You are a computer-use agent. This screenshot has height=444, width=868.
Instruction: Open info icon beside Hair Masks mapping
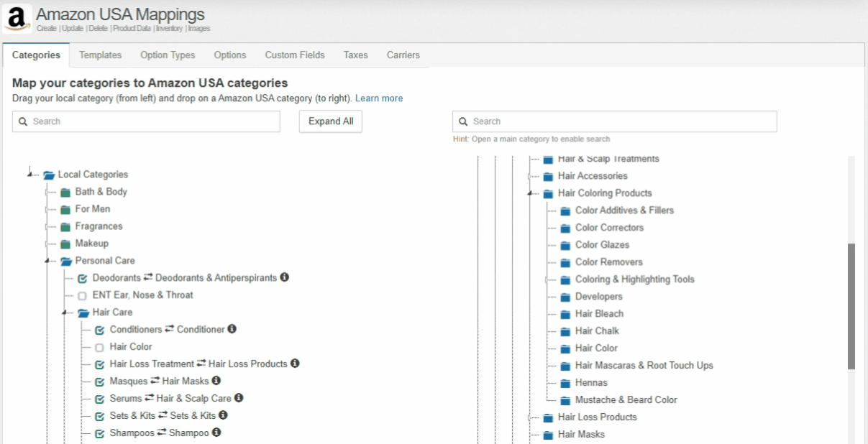coord(216,381)
